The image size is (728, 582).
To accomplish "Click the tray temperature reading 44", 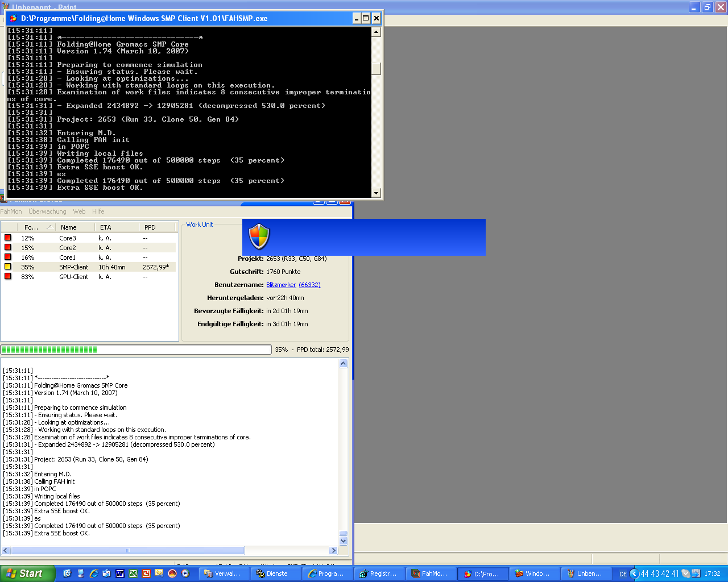I will (645, 574).
